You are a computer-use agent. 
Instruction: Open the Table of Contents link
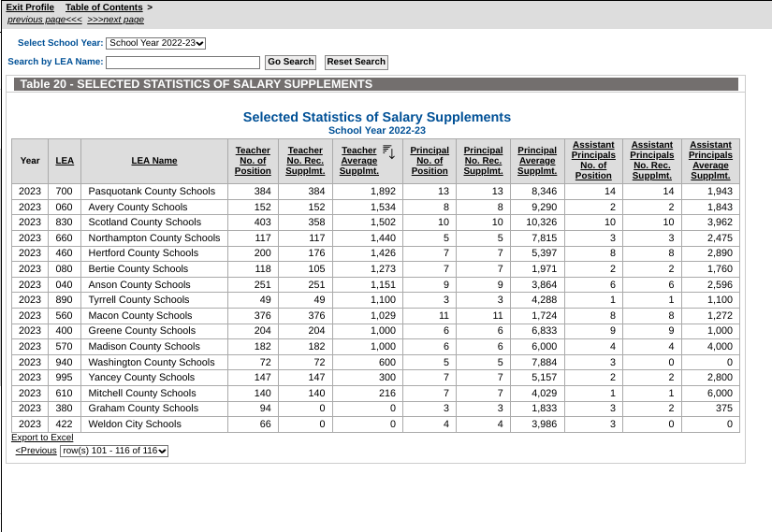104,7
